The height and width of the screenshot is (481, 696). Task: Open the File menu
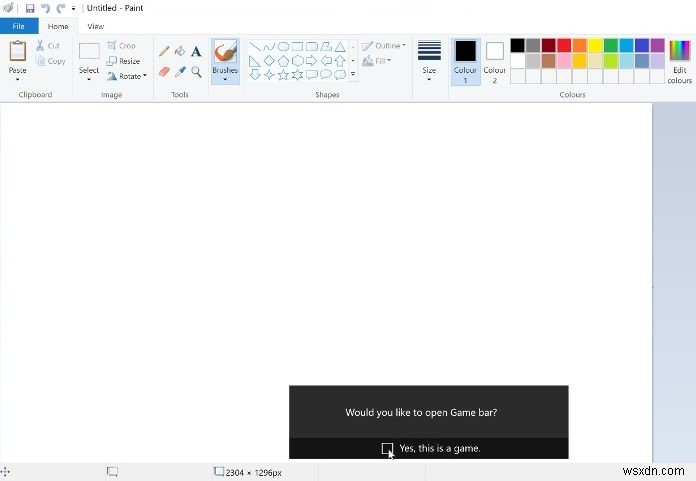point(19,26)
